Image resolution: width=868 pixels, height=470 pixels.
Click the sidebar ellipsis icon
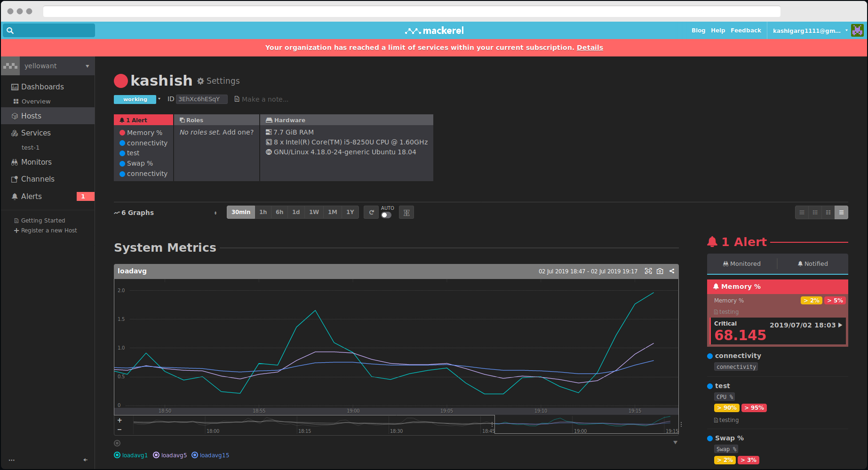12,460
